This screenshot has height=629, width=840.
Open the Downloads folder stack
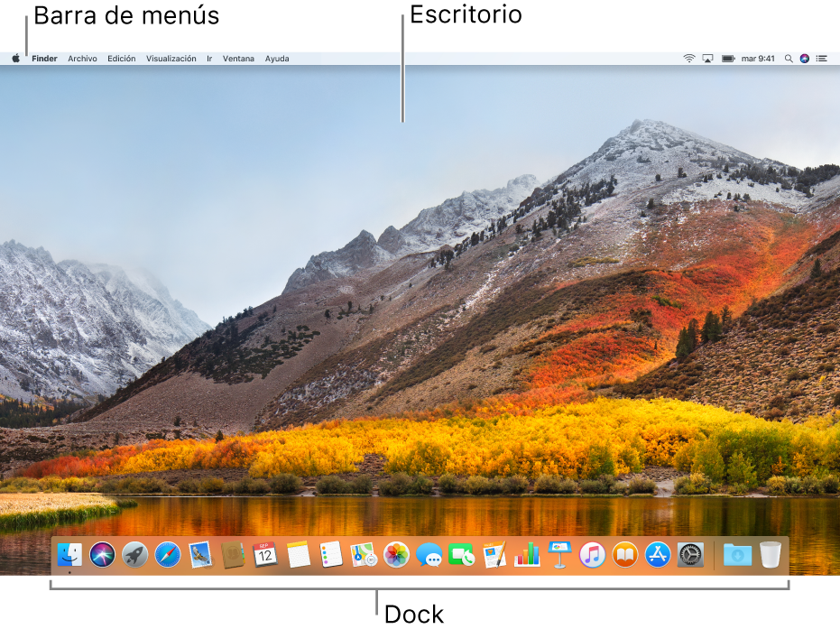[737, 555]
